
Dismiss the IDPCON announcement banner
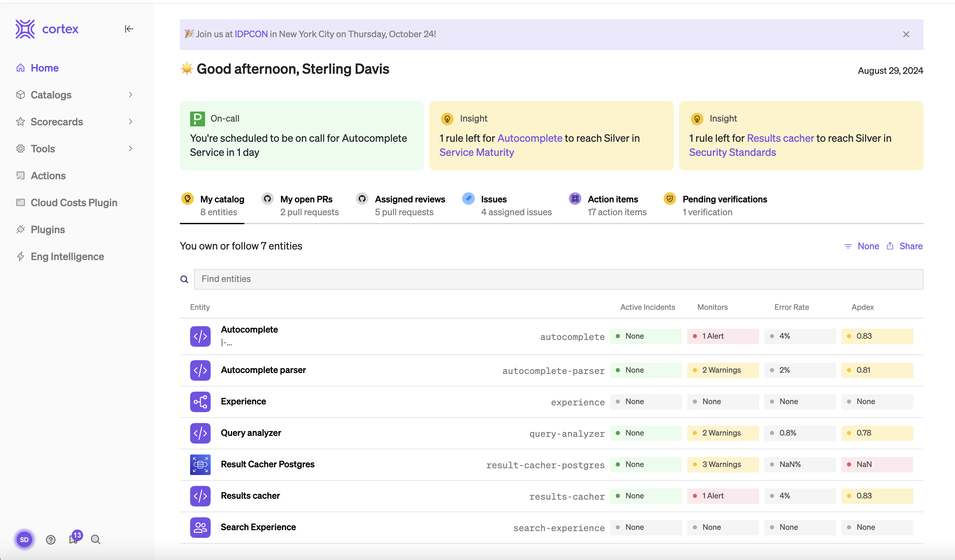906,34
